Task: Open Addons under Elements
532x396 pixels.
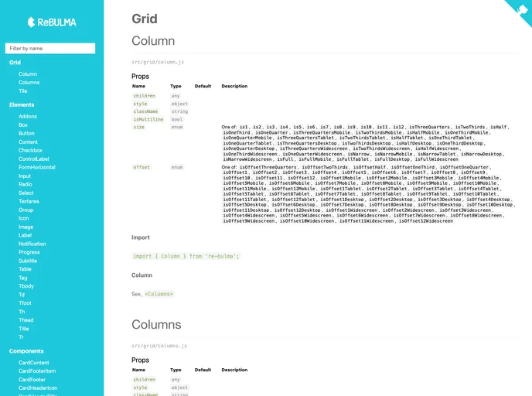Action: [x=29, y=116]
